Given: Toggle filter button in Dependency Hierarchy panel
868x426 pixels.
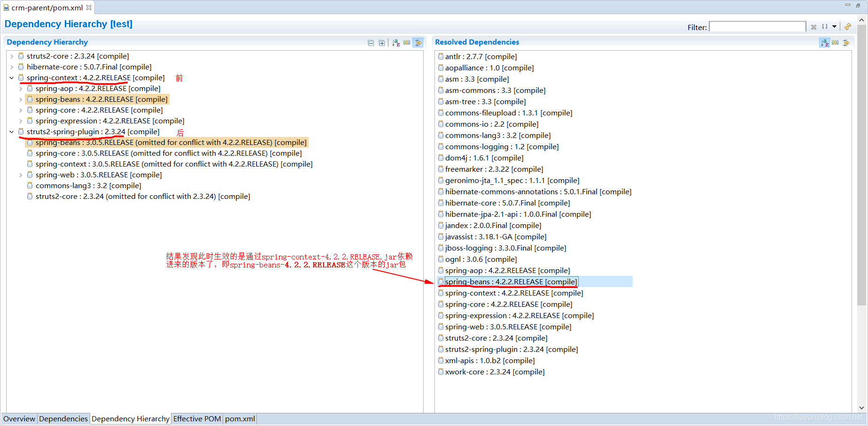Looking at the screenshot, I should pos(418,43).
